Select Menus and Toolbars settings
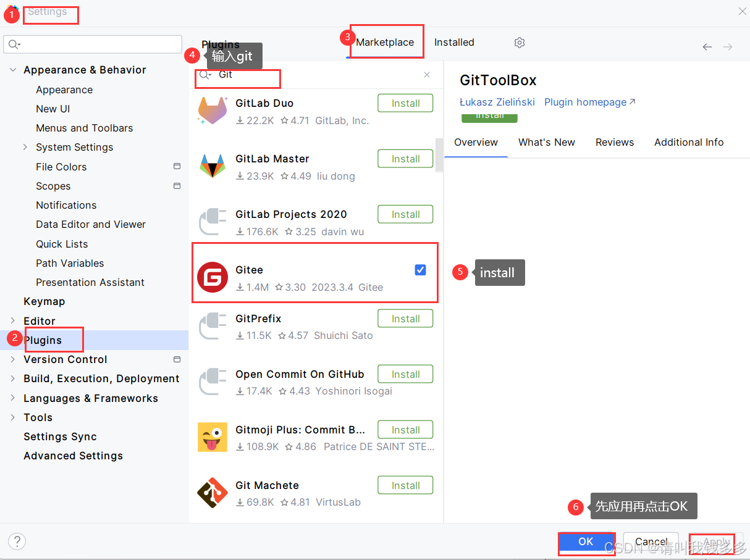The height and width of the screenshot is (560, 750). click(85, 128)
